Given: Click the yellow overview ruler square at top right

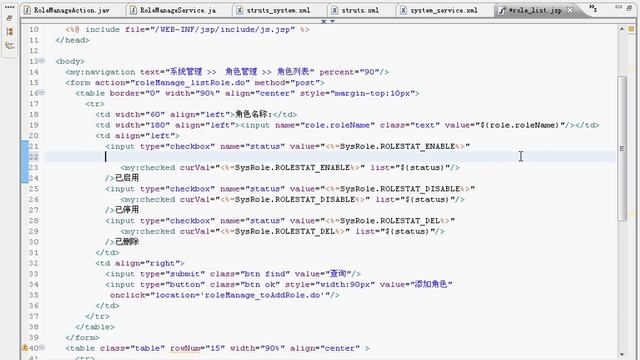Looking at the screenshot, I should [x=631, y=29].
